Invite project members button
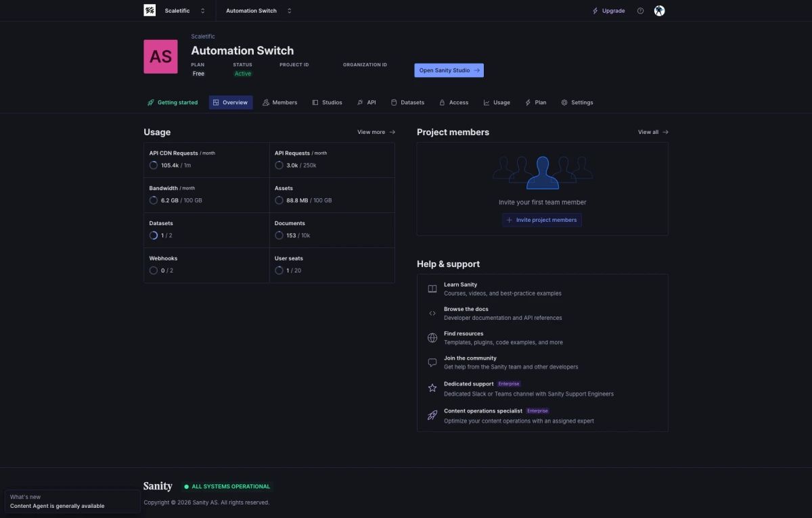The height and width of the screenshot is (518, 812). [x=541, y=220]
